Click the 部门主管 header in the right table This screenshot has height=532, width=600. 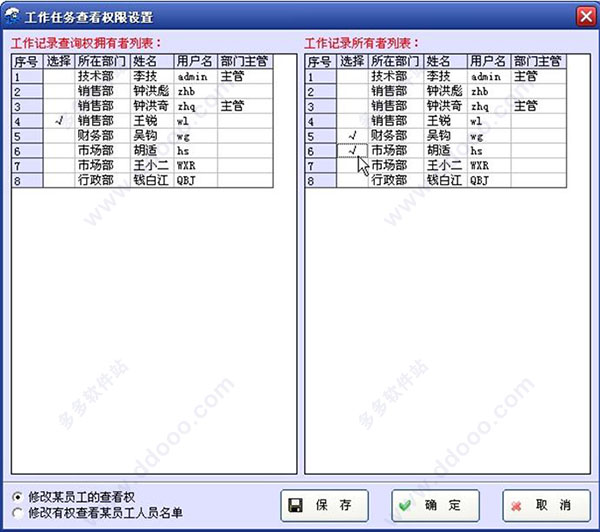[539, 62]
